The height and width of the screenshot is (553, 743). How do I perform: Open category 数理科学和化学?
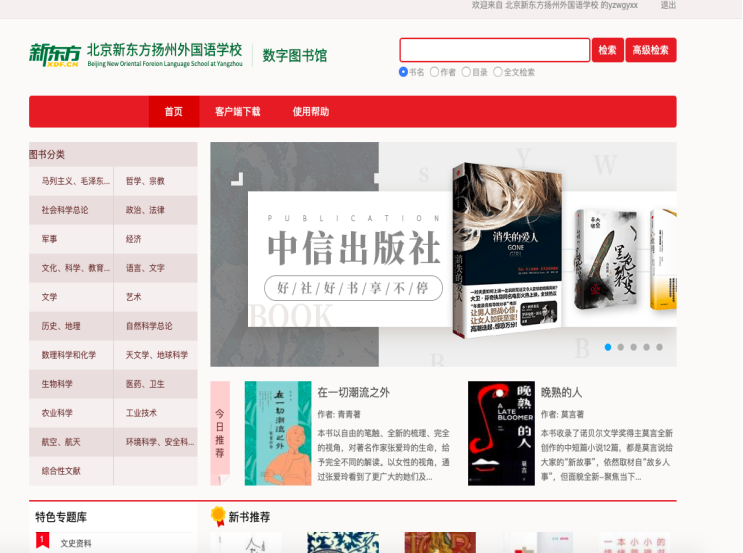point(69,355)
